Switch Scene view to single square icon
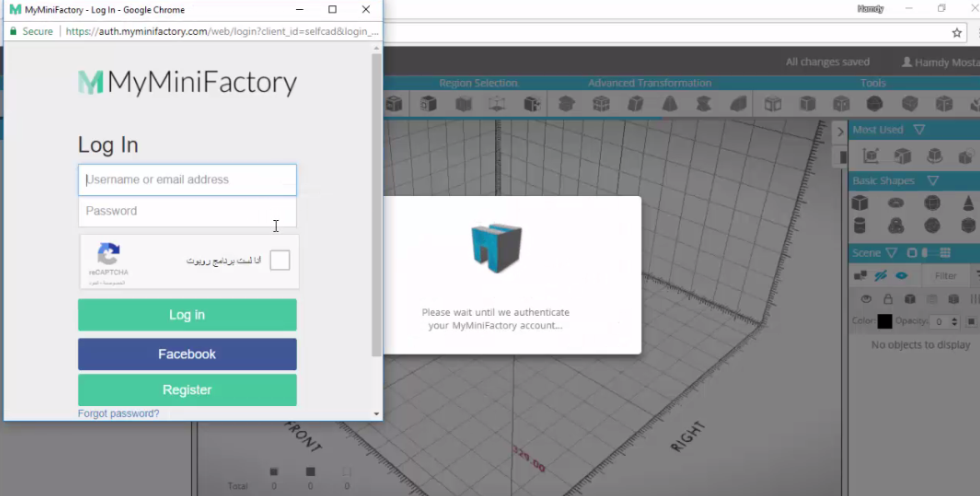The image size is (980, 496). [912, 253]
